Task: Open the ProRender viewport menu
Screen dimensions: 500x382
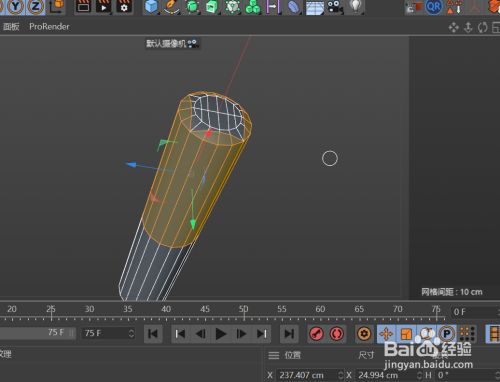Action: pos(49,27)
